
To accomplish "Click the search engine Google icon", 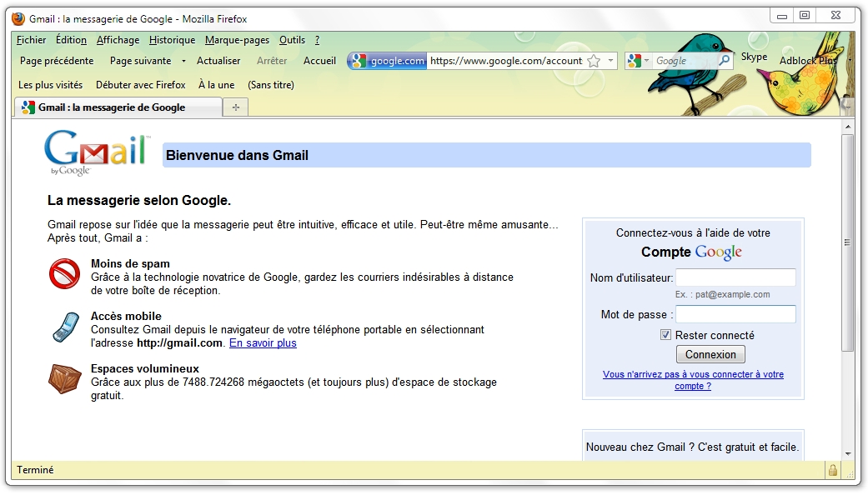I will tap(635, 61).
